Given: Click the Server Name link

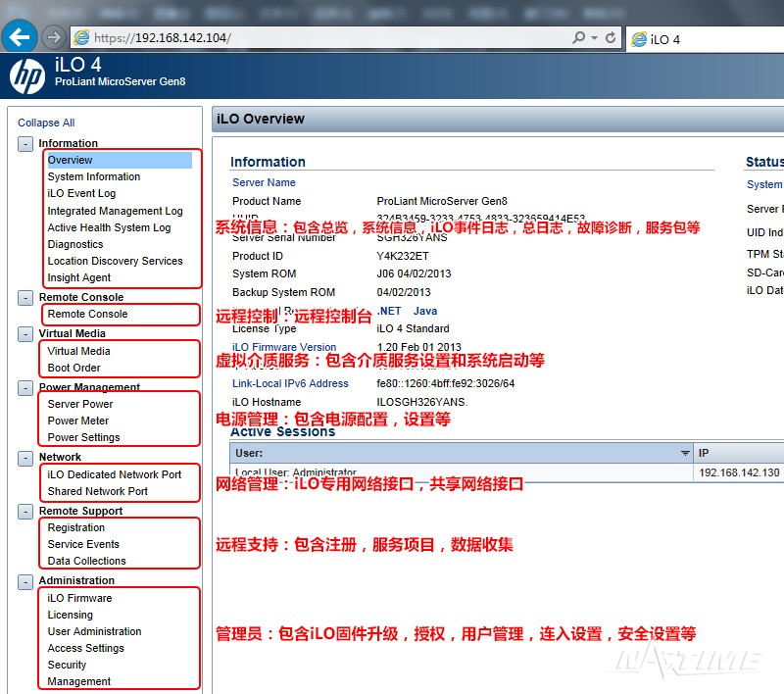Looking at the screenshot, I should [x=264, y=182].
